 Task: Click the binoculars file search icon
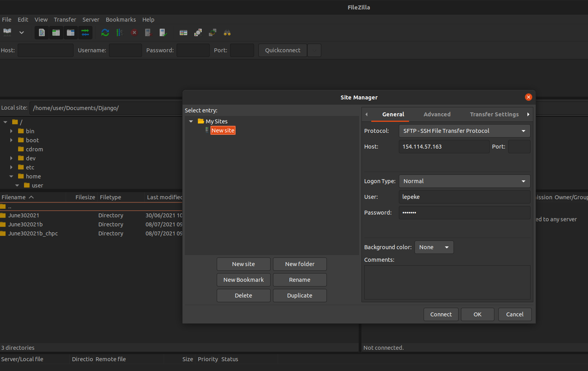[x=227, y=33]
